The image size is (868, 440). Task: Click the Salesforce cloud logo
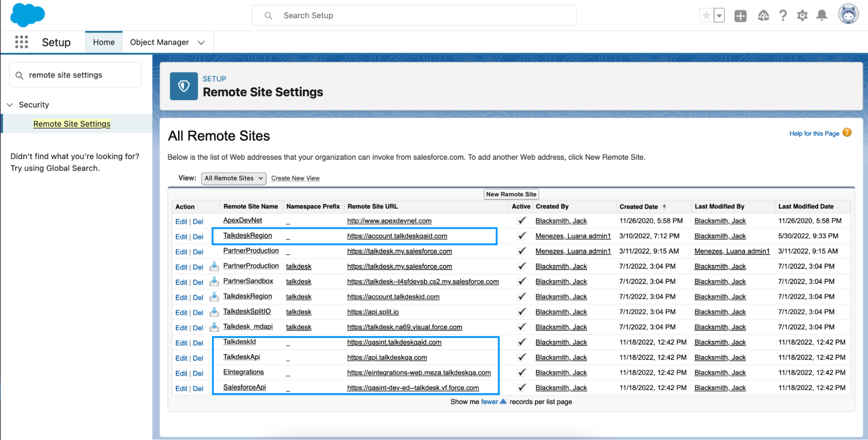coord(27,15)
